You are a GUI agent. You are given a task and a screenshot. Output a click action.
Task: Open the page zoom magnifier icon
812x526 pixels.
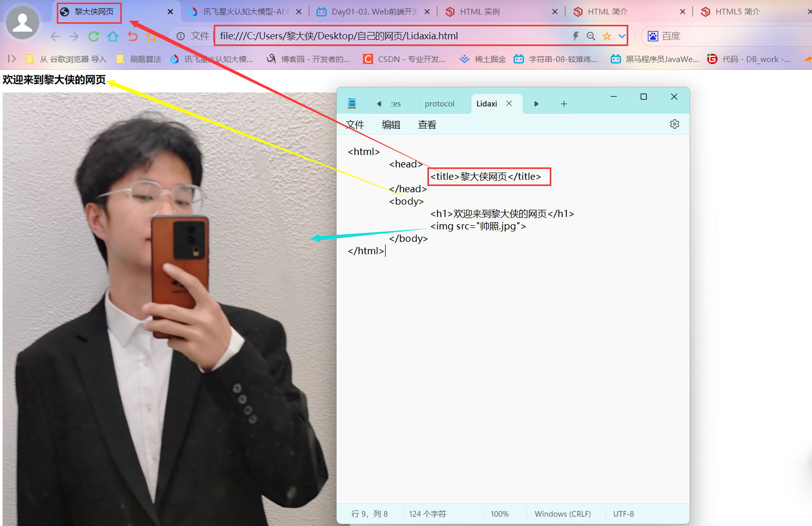(591, 36)
